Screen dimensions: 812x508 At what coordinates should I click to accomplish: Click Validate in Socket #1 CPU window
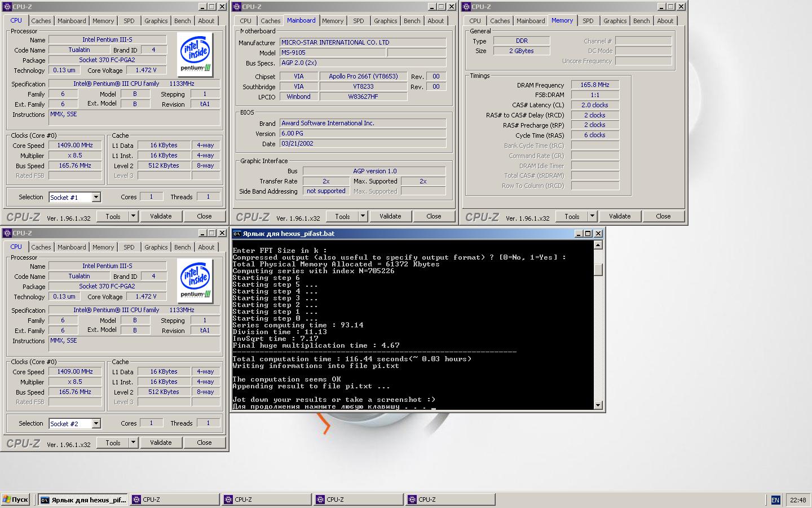point(161,216)
